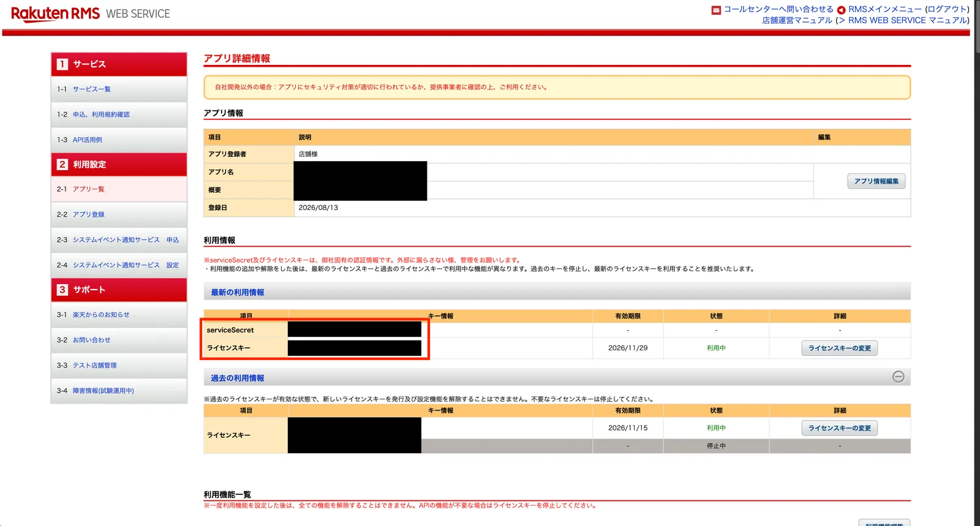980x526 pixels.
Task: Collapse the 過去の利用情報 section
Action: pos(899,377)
